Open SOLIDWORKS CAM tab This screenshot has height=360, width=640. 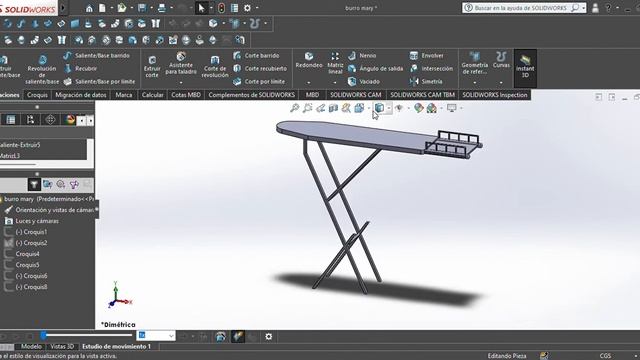point(356,95)
